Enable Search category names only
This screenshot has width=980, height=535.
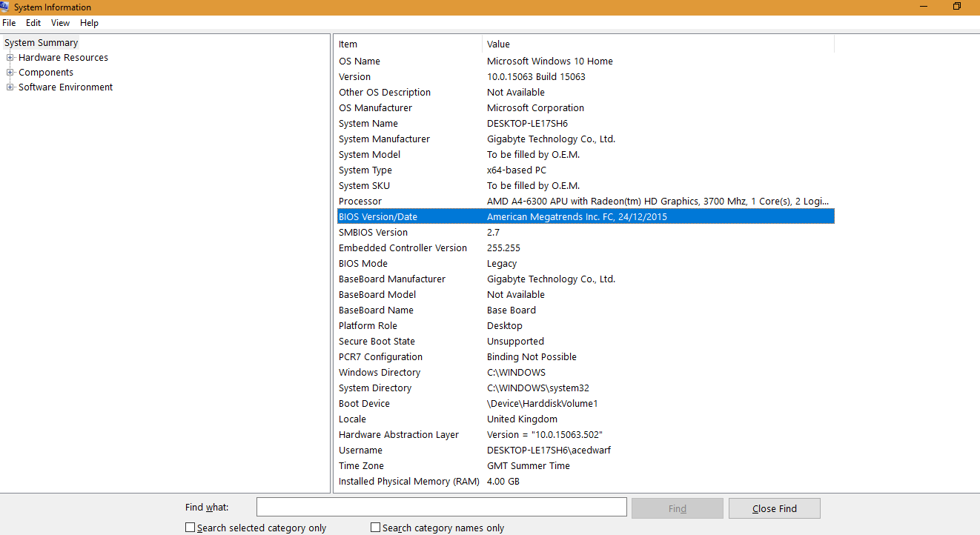point(375,528)
